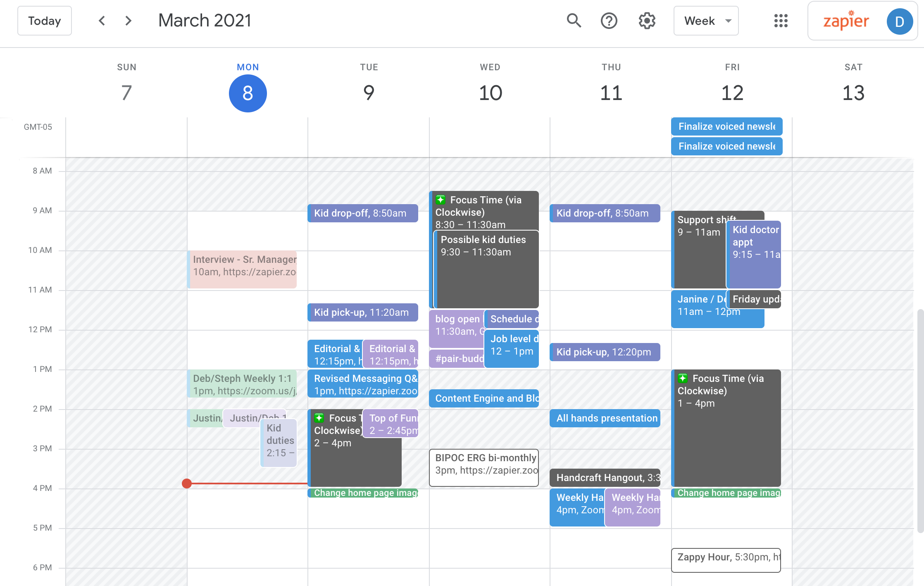Click the blue D account avatar
Viewport: 924px width, 586px height.
click(x=900, y=21)
